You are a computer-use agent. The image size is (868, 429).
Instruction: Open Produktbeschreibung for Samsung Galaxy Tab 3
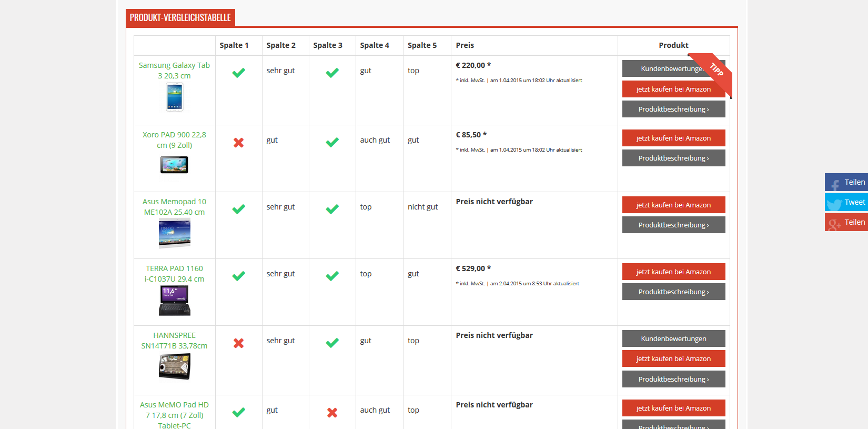coord(673,109)
